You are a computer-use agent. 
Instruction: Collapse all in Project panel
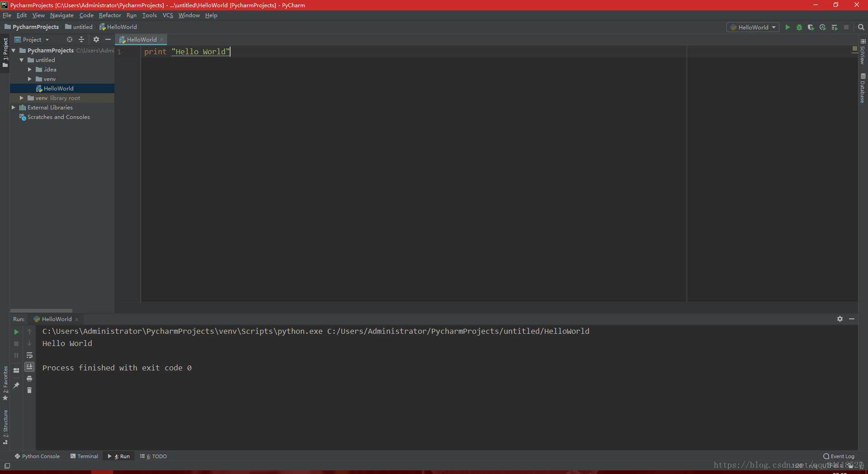point(81,39)
